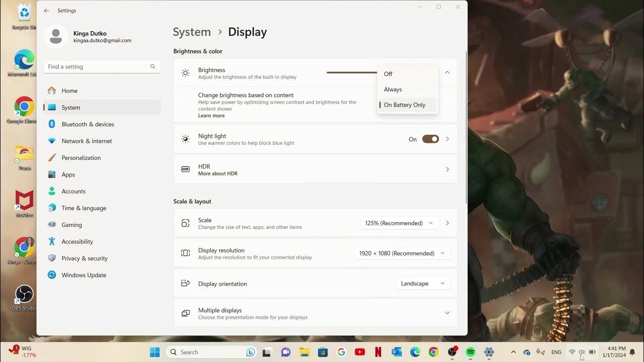
Task: Expand the Multiple displays section
Action: tap(447, 313)
